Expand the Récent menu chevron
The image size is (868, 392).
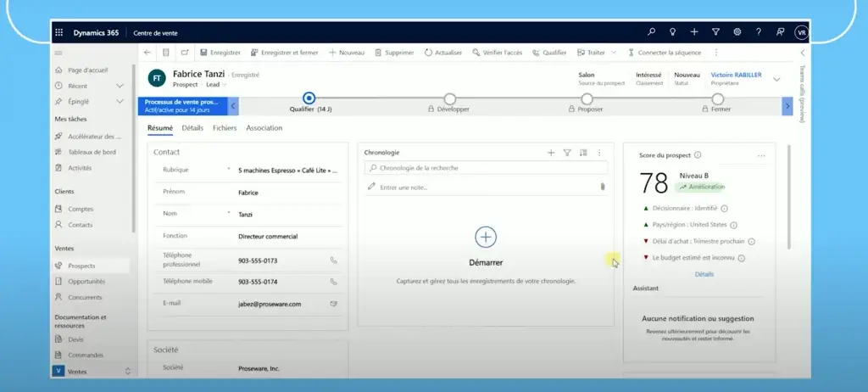click(x=120, y=86)
